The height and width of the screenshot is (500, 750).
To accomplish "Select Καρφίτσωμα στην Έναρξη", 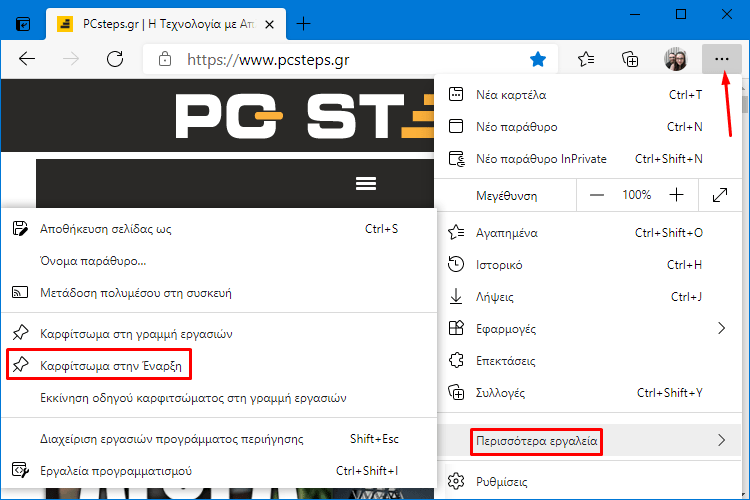I will tap(219, 366).
